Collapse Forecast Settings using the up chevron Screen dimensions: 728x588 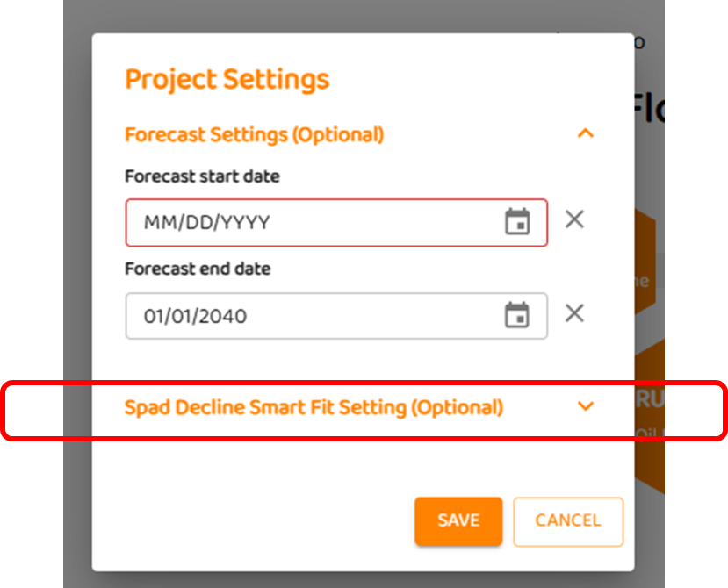point(585,133)
